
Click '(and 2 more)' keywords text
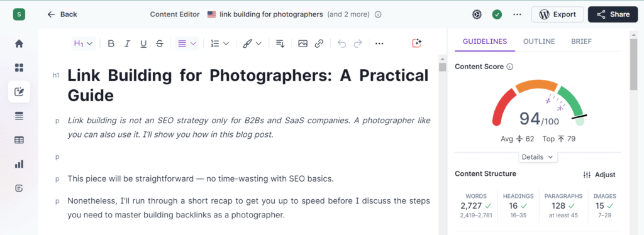[x=348, y=14]
